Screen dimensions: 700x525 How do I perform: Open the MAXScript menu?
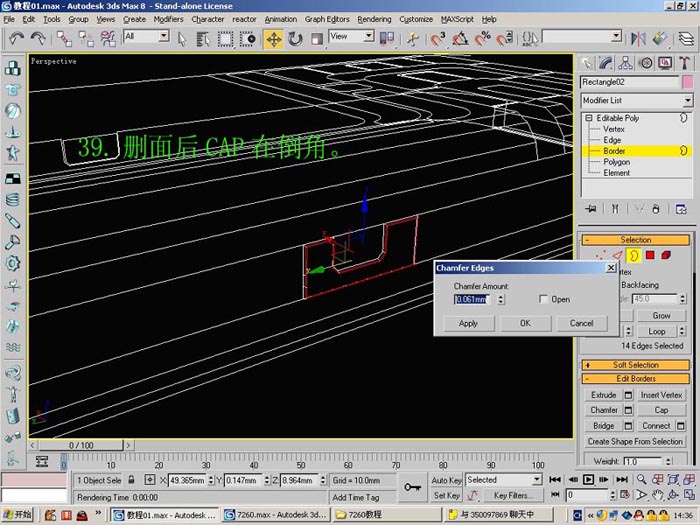point(457,19)
